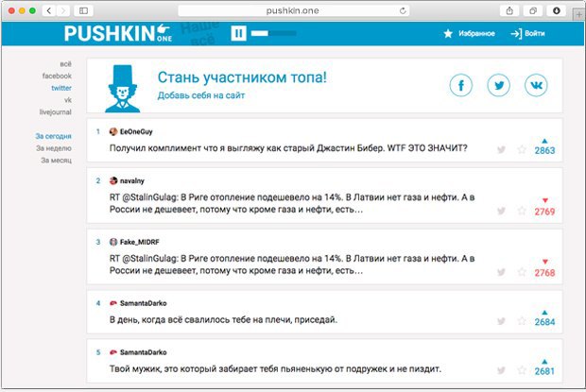
Task: Click the Войти login link
Action: pos(527,34)
